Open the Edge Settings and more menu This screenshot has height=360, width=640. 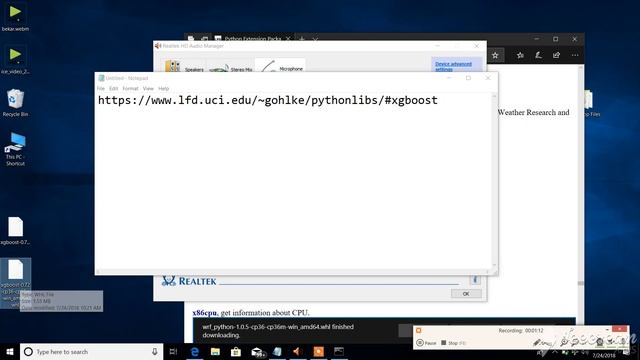[575, 55]
